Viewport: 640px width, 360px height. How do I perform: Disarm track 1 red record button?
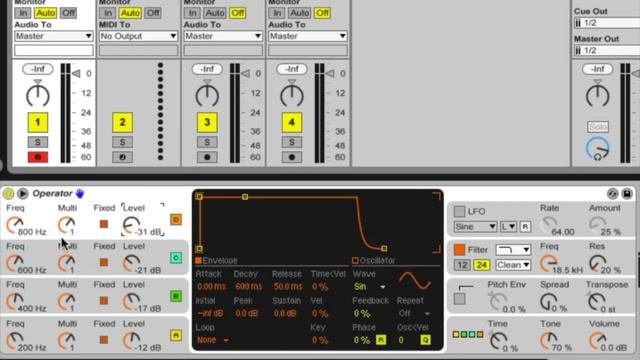pos(38,157)
